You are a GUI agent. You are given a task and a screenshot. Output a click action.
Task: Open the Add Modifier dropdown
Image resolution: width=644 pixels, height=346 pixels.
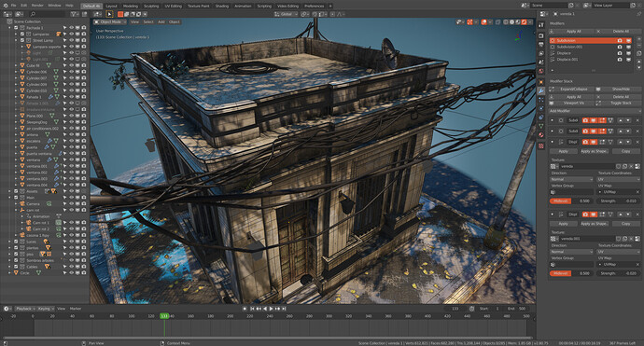[594, 111]
